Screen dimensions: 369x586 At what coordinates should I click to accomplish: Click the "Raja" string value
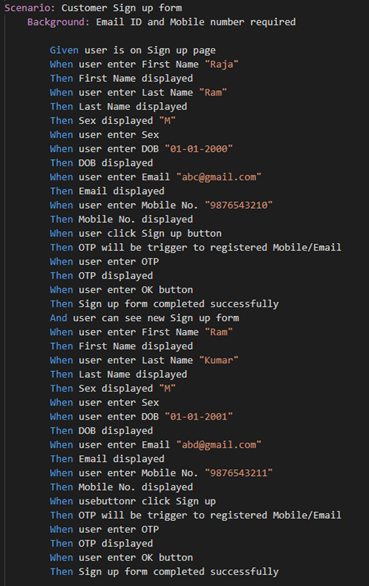click(222, 64)
